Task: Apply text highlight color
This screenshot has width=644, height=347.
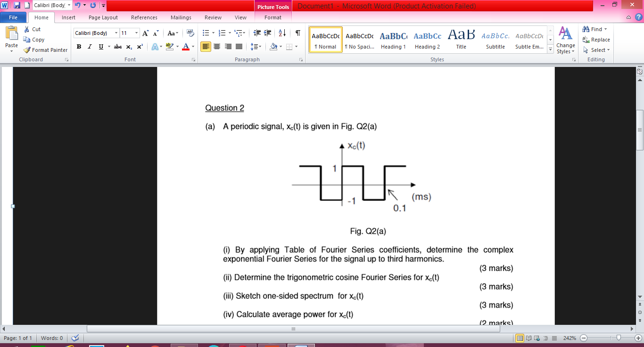Action: coord(168,46)
